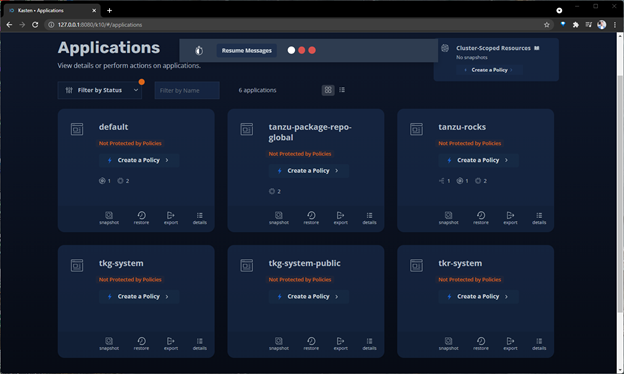Snapshot the tkg-system application
The image size is (624, 374).
tap(109, 344)
